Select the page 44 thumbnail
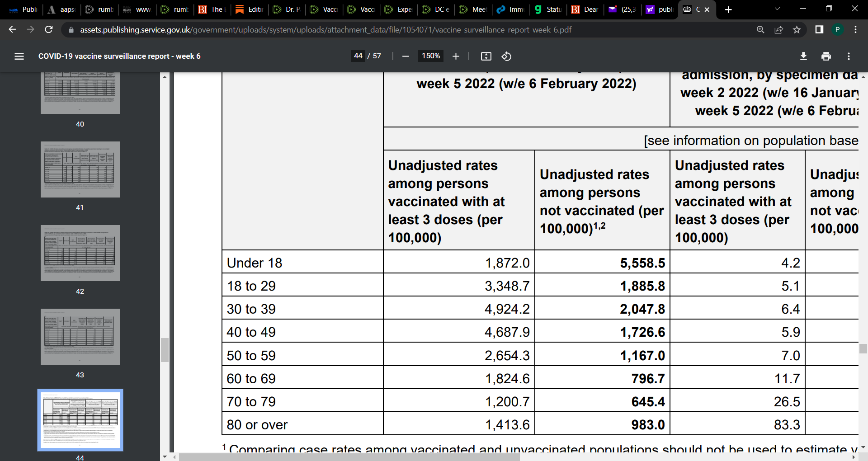The height and width of the screenshot is (461, 868). click(80, 420)
